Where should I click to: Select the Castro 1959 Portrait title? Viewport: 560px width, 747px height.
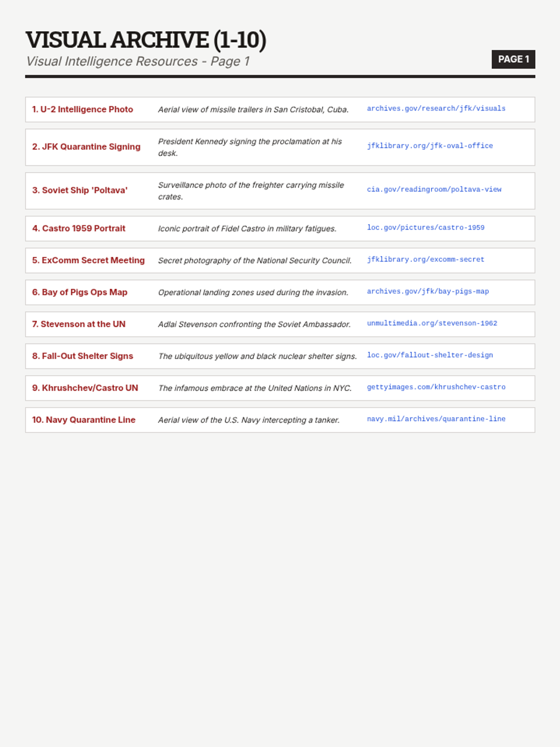pos(79,228)
